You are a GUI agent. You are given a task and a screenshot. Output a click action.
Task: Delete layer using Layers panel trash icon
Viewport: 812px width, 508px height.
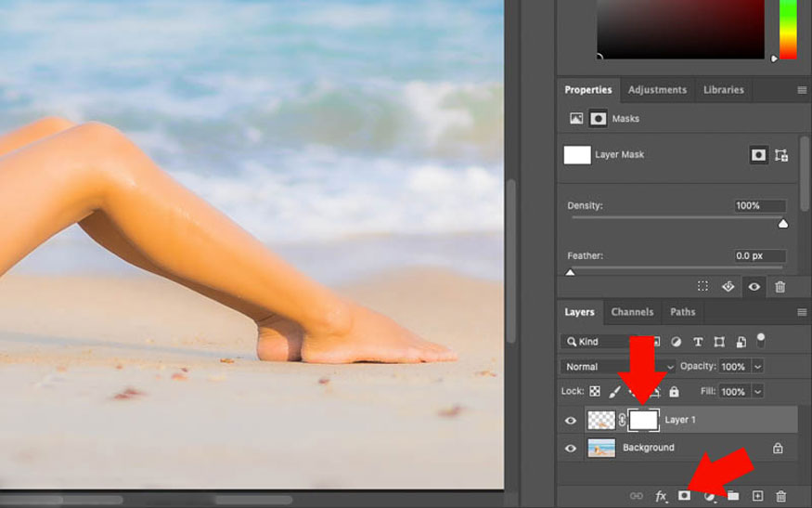tap(780, 496)
